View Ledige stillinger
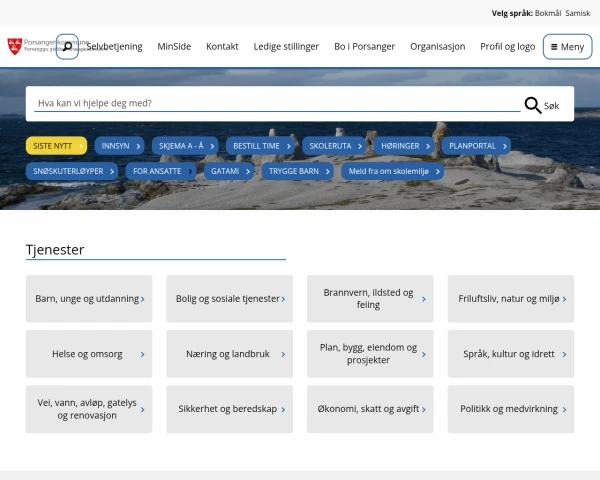 coord(286,46)
